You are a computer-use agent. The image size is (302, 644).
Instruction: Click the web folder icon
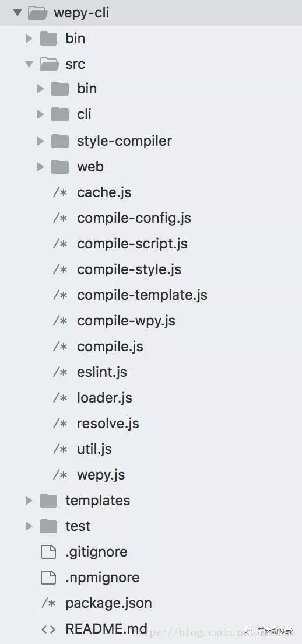point(60,167)
